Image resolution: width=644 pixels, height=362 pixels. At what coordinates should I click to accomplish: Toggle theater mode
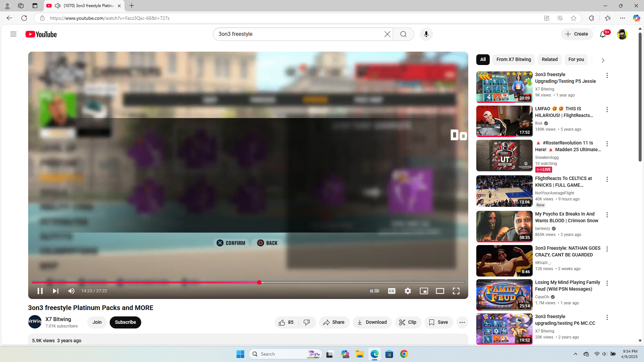pos(440,291)
